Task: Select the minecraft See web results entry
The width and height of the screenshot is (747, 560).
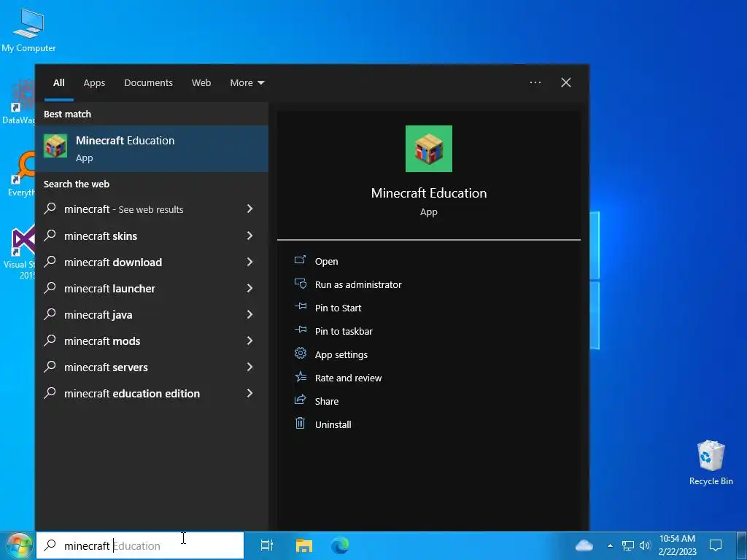Action: pos(152,209)
